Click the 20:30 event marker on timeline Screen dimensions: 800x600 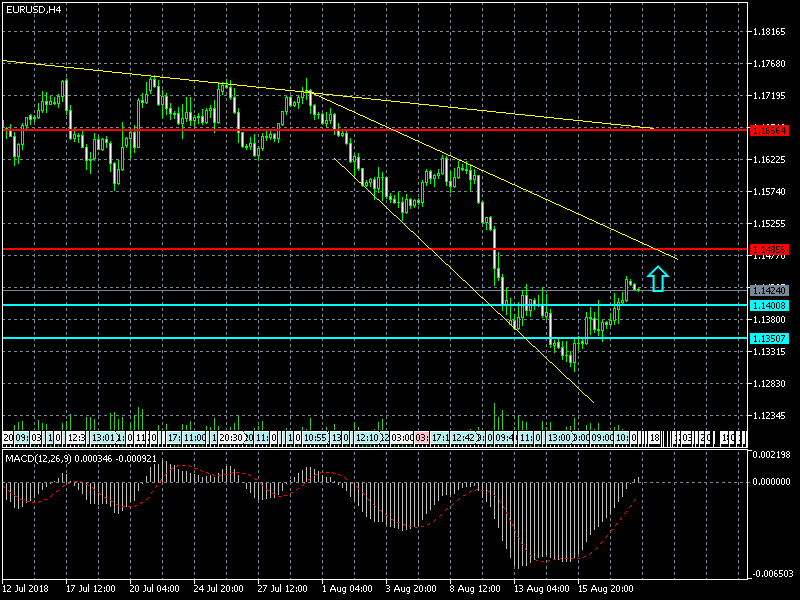pos(230,438)
